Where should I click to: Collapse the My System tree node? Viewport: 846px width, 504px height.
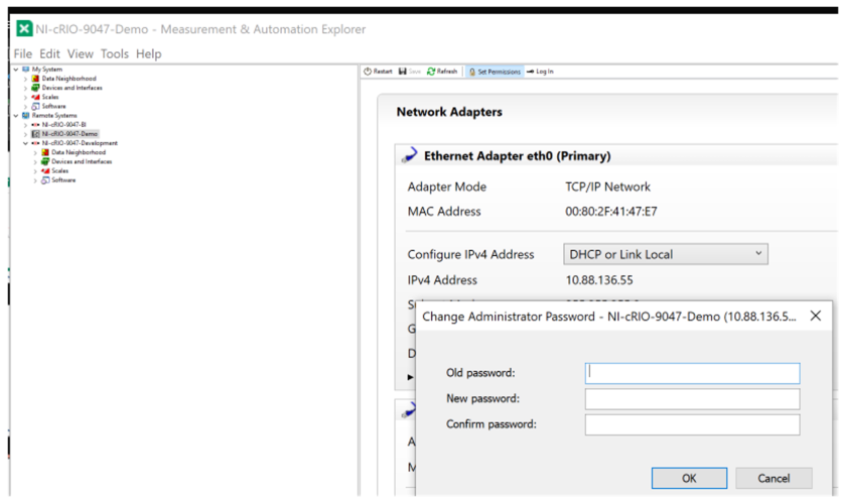coord(16,69)
